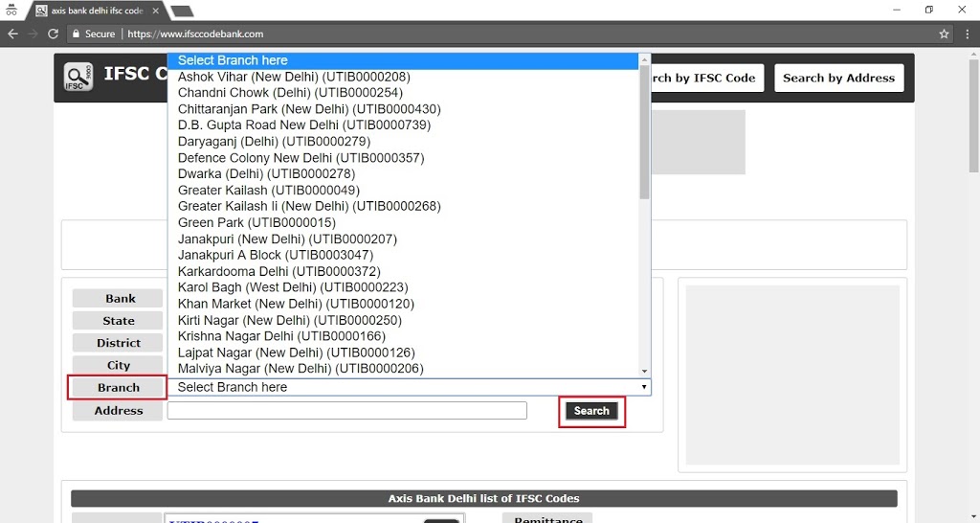980x523 pixels.
Task: Select Malviya Nagar (New Delhi) option
Action: [403, 369]
